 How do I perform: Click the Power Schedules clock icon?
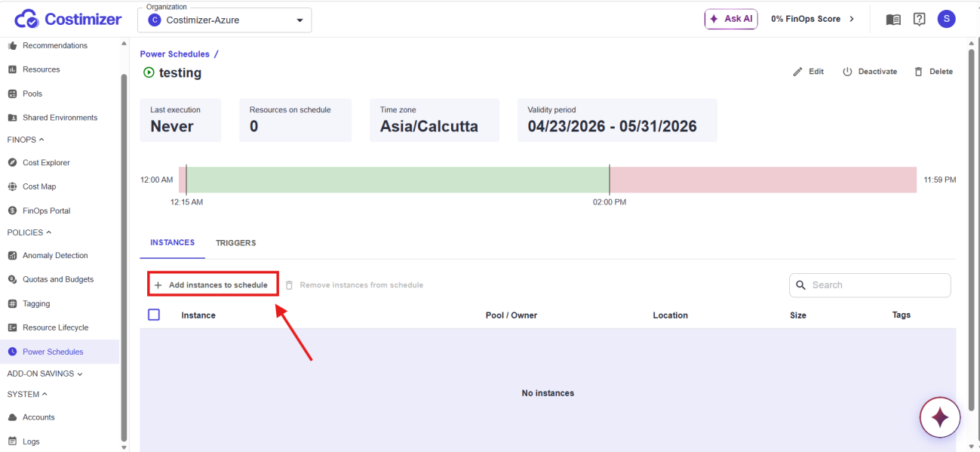pos(12,352)
